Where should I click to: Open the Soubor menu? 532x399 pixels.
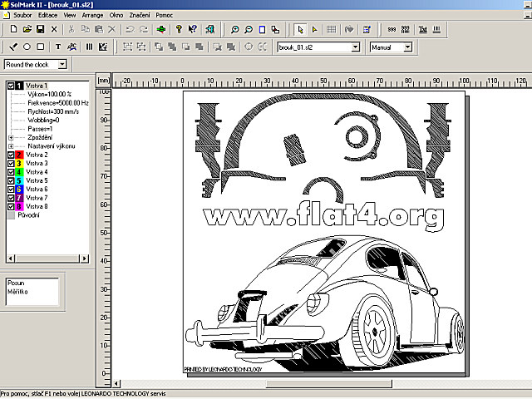(x=22, y=15)
